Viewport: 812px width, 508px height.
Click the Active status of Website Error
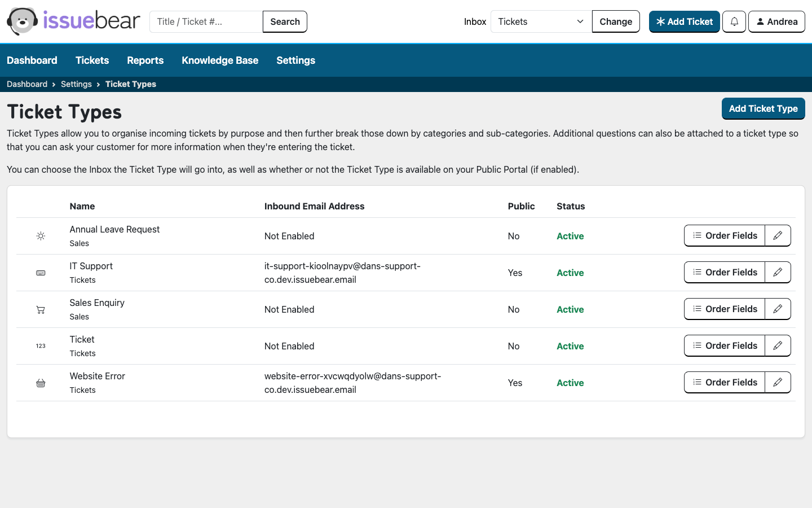(x=570, y=383)
